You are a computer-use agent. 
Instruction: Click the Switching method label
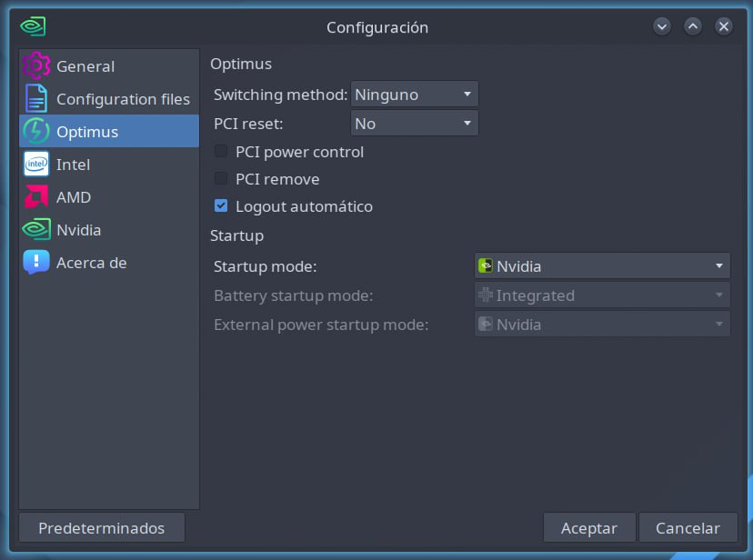(x=280, y=95)
